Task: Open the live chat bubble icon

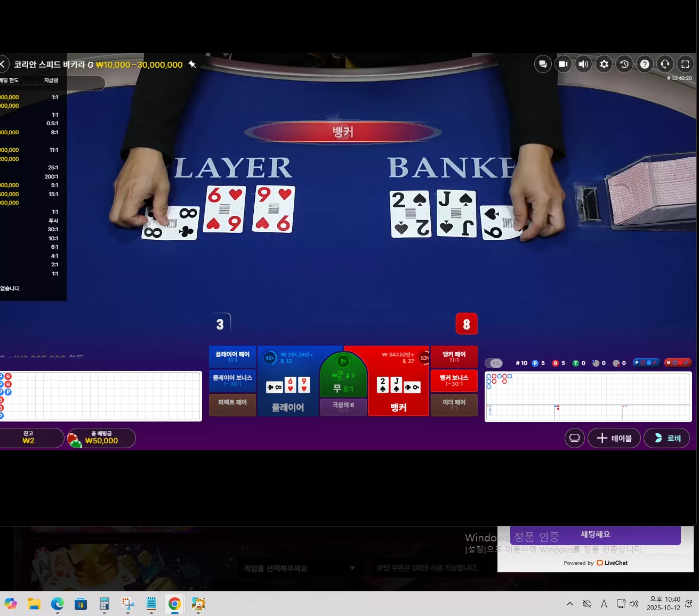Action: (543, 64)
